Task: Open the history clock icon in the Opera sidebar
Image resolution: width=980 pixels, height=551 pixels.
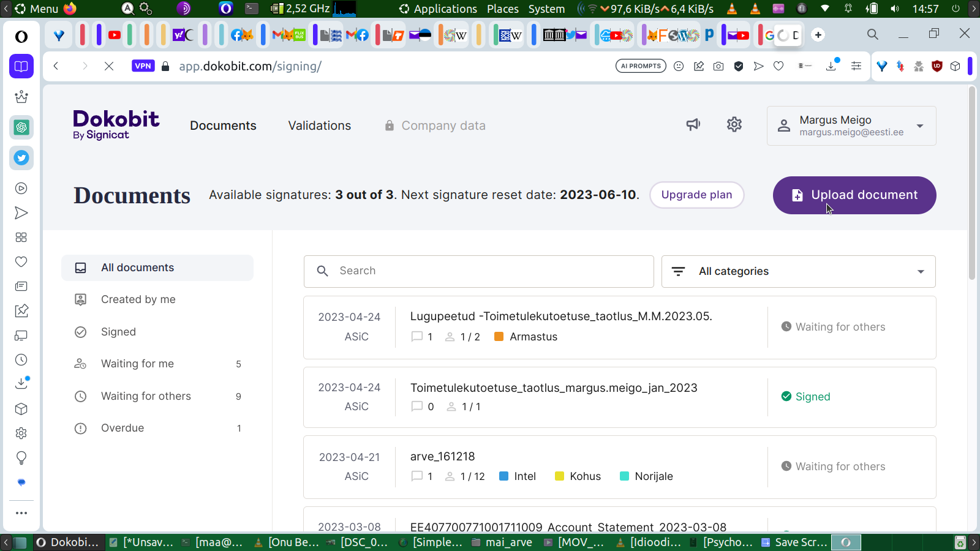Action: (21, 360)
